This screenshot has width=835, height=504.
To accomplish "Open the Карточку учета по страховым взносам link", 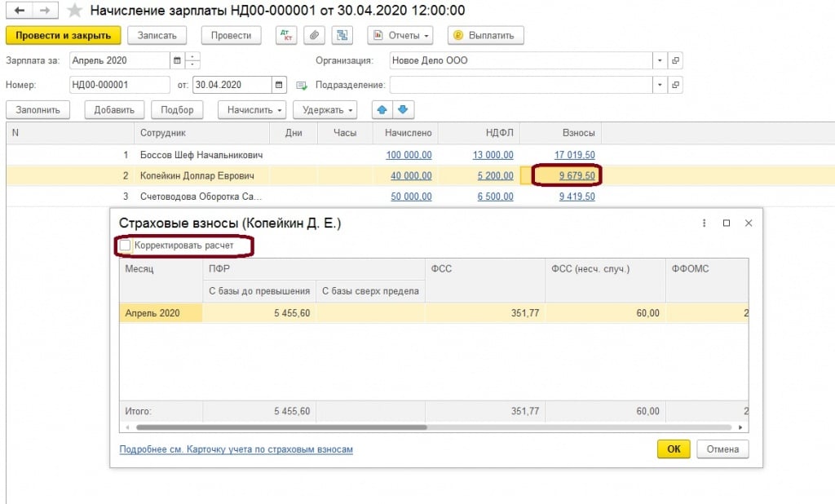I will point(236,449).
